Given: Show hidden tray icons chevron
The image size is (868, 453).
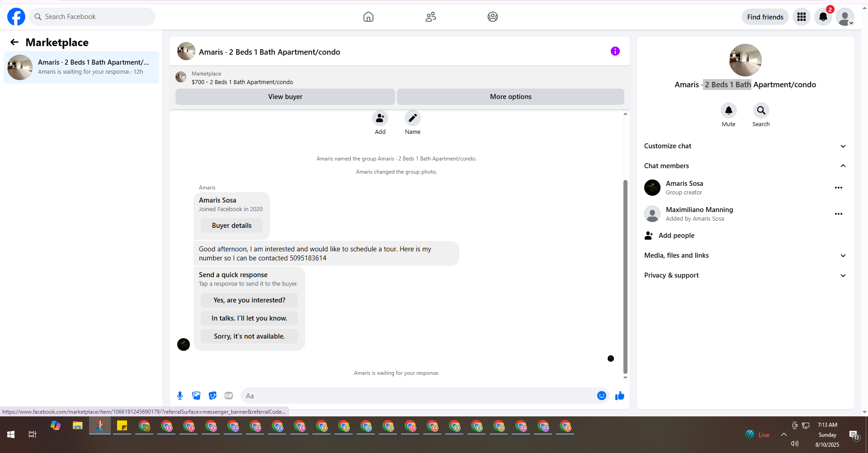Looking at the screenshot, I should coord(784,434).
